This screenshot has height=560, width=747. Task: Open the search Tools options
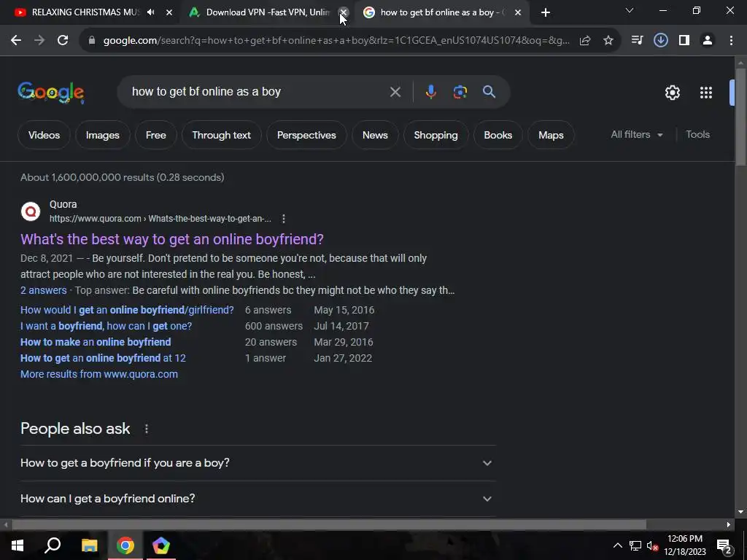click(x=697, y=135)
